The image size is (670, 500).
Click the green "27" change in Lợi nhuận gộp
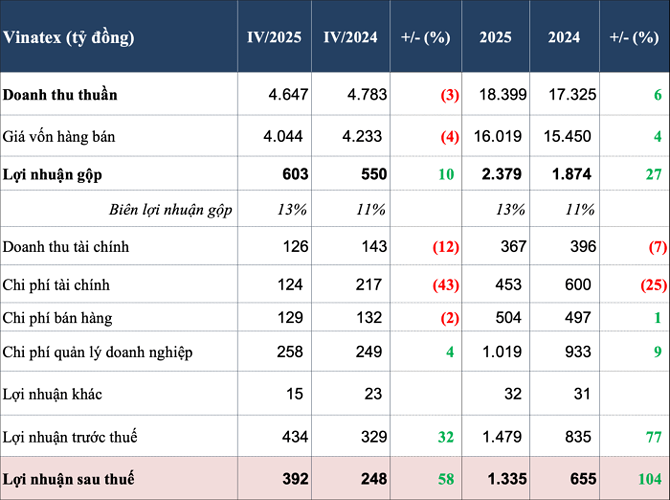click(654, 174)
